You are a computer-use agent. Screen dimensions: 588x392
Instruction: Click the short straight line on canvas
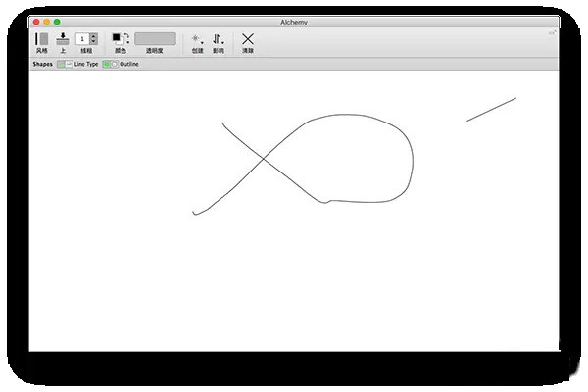click(x=491, y=109)
